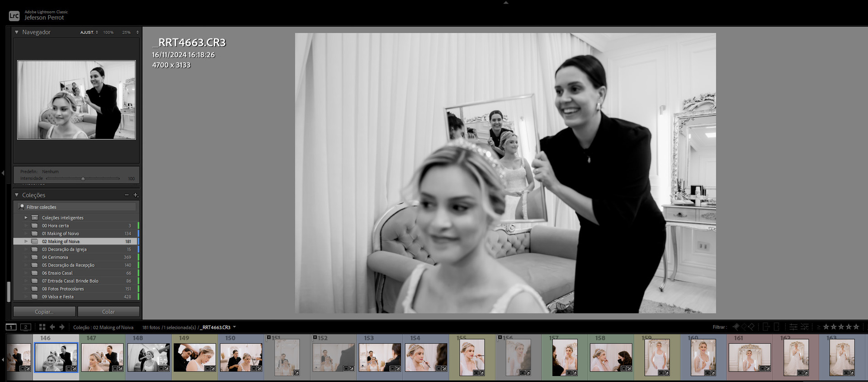Select the 04 Cerimonia collection
This screenshot has height=382, width=868.
tap(55, 257)
